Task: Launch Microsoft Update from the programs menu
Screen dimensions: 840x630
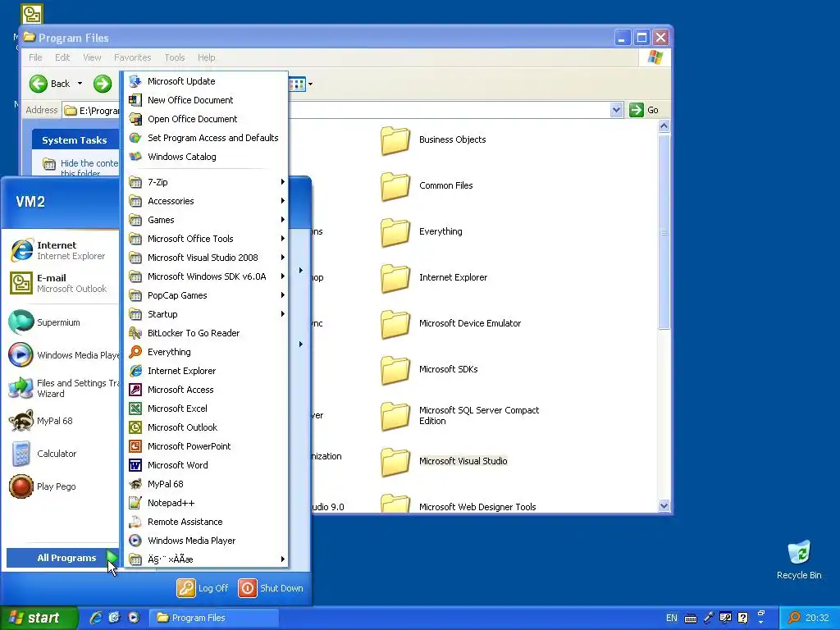Action: (206, 81)
